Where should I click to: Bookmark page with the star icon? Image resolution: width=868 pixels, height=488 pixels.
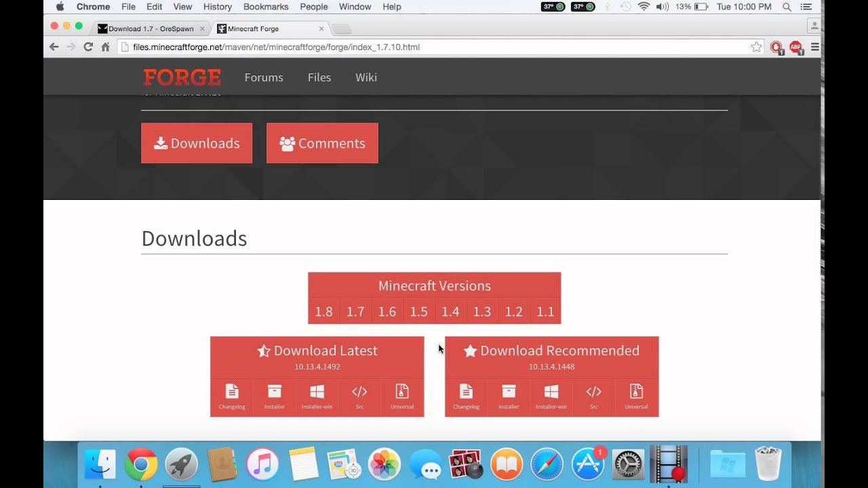tap(756, 47)
